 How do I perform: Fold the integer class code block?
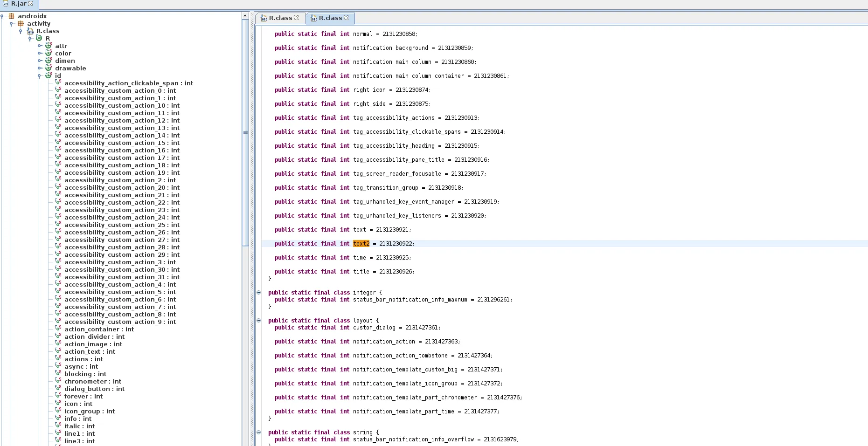pos(258,293)
